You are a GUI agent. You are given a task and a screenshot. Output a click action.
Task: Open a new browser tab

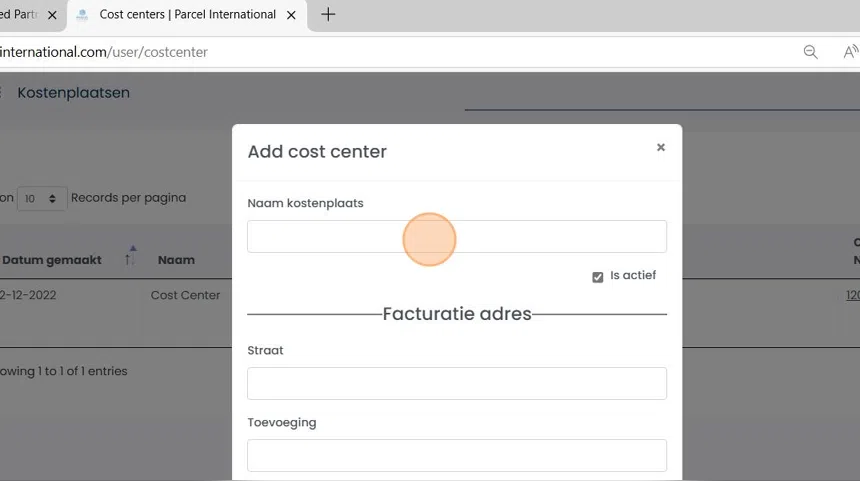tap(328, 15)
